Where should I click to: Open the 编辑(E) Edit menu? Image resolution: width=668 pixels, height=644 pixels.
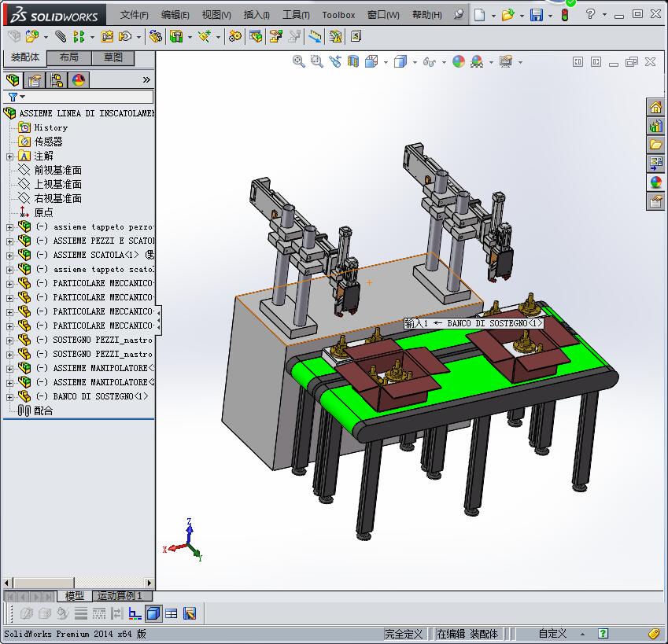175,15
